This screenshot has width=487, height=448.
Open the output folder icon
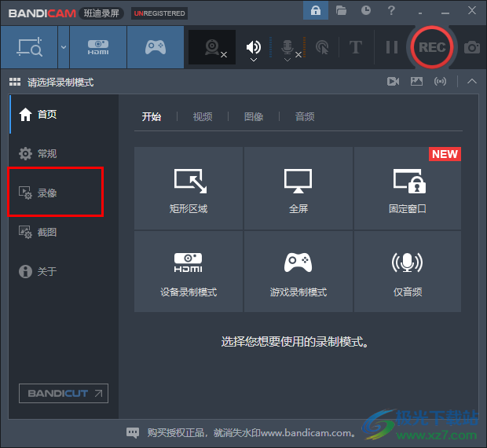(341, 10)
